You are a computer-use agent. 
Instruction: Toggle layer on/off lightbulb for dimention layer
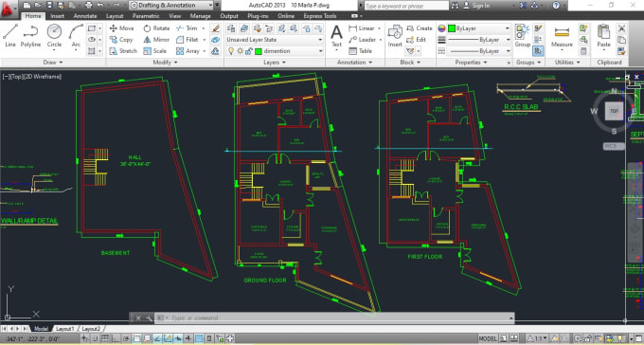coord(231,51)
